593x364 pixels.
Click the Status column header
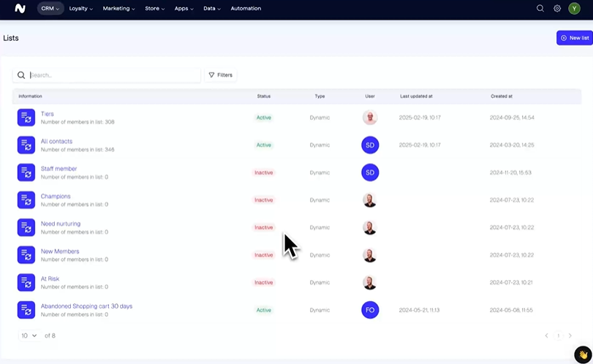coord(264,96)
